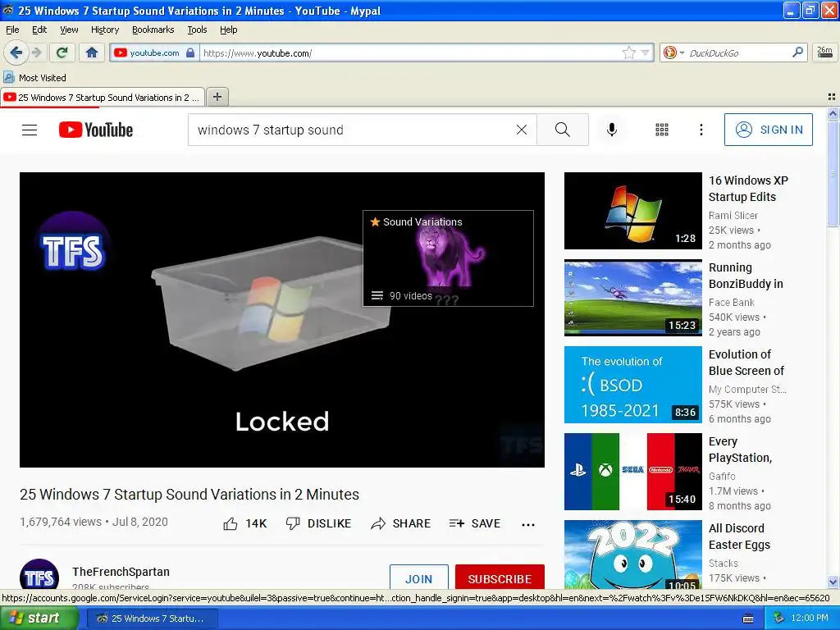Screen dimensions: 840x630
Task: Open the View menu
Action: pyautogui.click(x=69, y=30)
